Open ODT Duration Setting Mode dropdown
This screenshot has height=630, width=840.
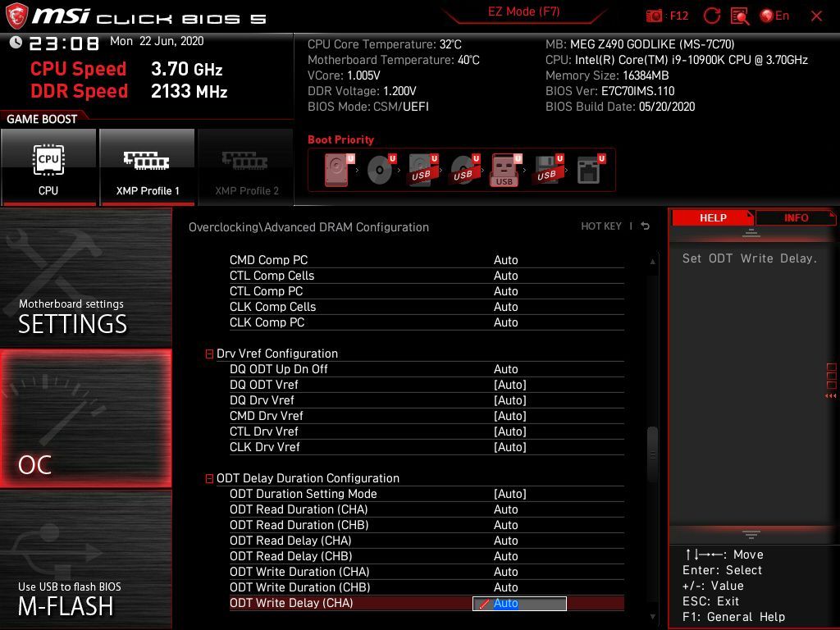510,493
